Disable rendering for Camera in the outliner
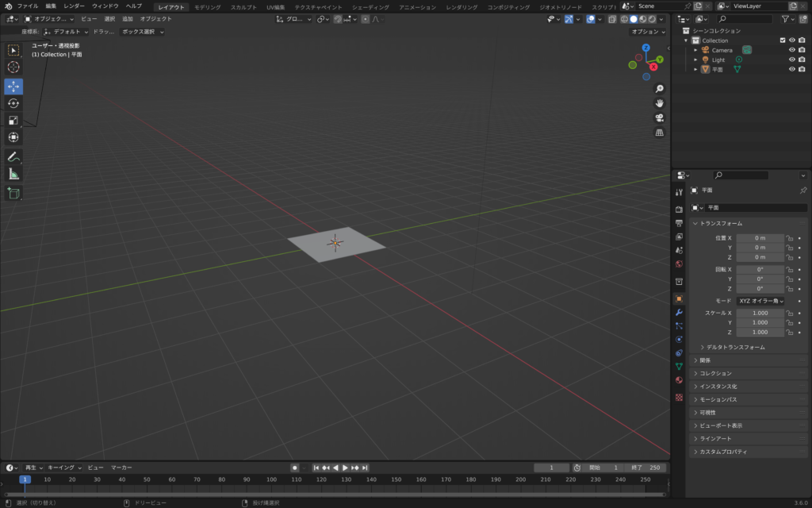The width and height of the screenshot is (812, 508). coord(802,50)
